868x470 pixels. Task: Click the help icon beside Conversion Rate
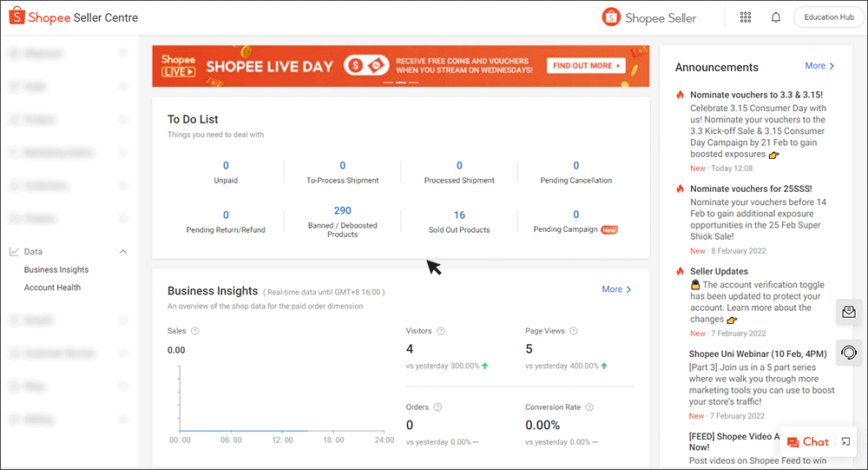click(591, 407)
